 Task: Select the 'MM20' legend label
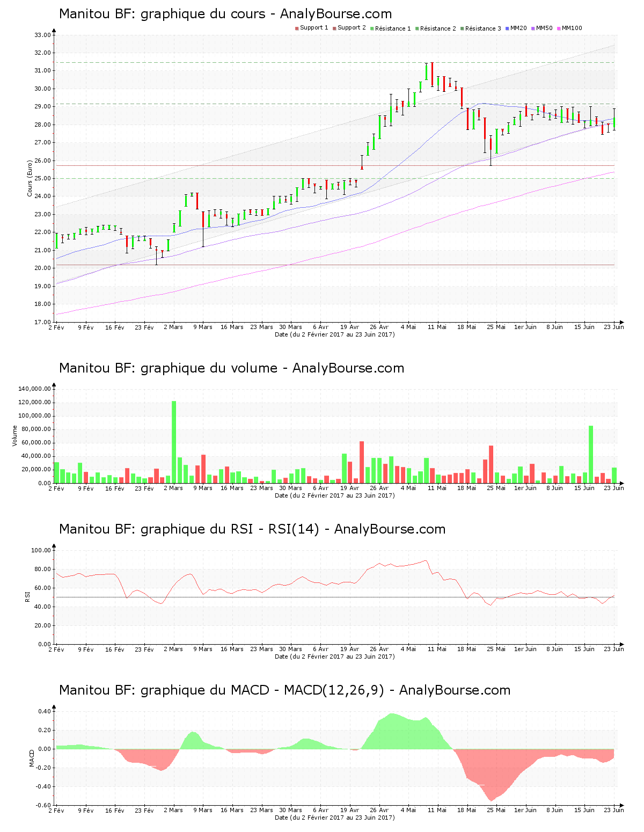click(518, 28)
